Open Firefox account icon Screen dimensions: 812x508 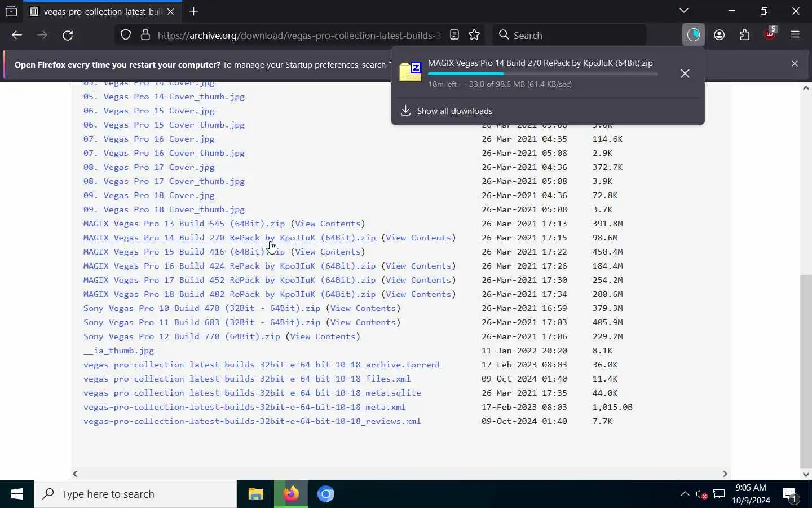[x=719, y=35]
